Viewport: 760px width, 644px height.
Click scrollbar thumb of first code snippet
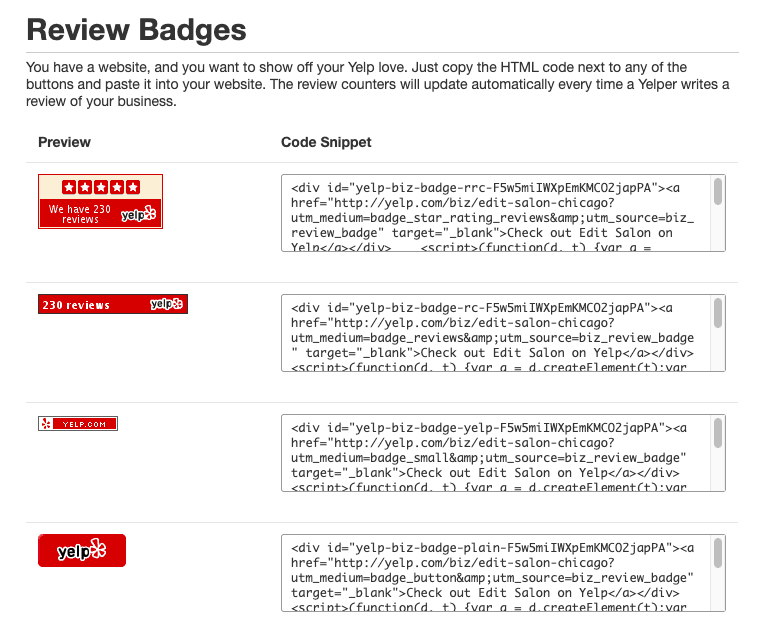click(x=718, y=191)
